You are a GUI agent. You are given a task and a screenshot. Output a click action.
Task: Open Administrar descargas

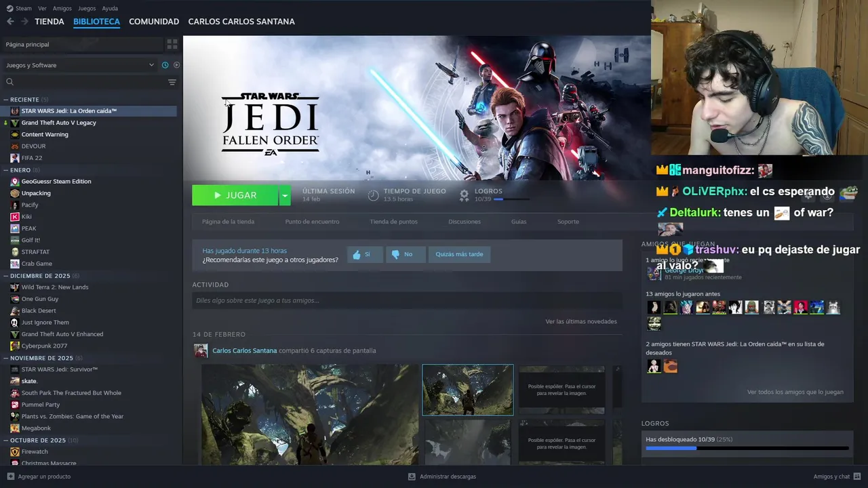coord(442,476)
